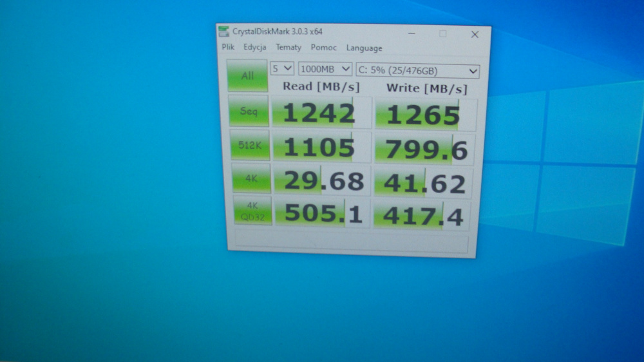The image size is (644, 362).
Task: Select the 4K read result 29.68
Action: tap(322, 180)
